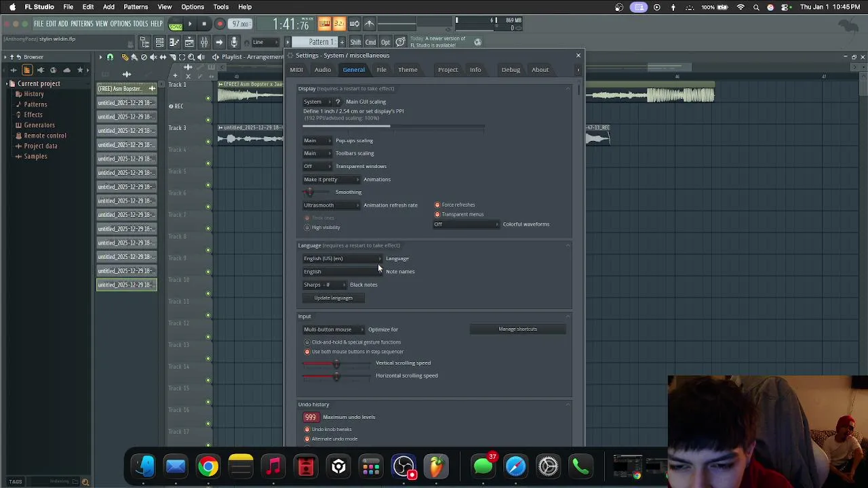Viewport: 868px width, 488px height.
Task: Select the playlist mute tool
Action: tap(153, 58)
